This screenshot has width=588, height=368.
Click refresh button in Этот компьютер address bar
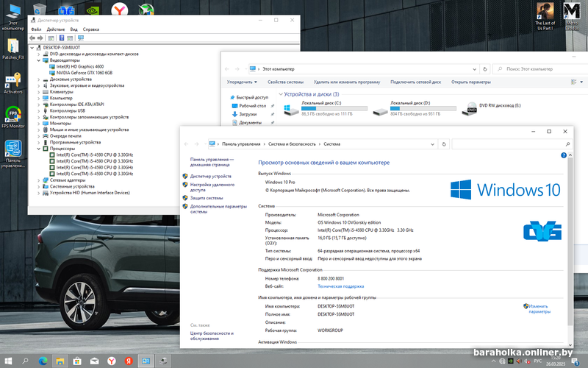485,69
